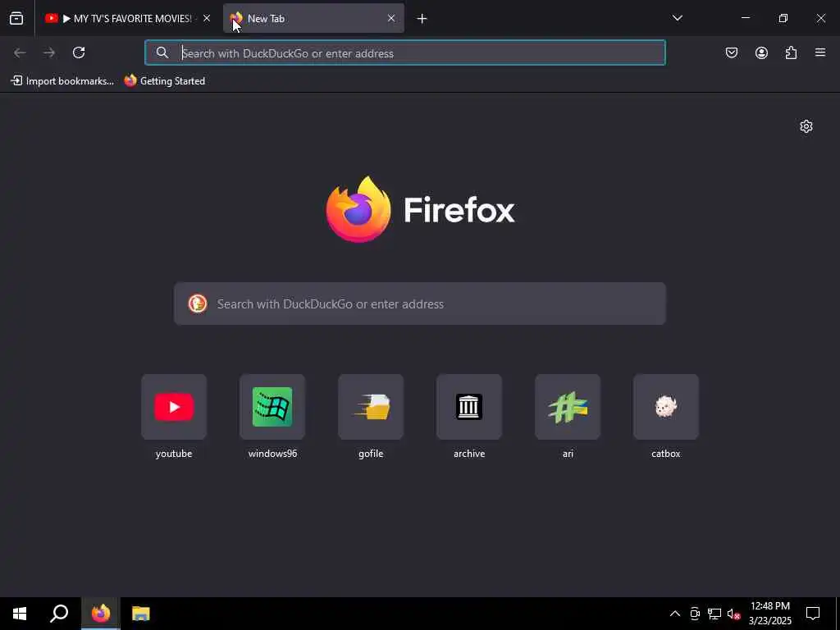The height and width of the screenshot is (630, 840).
Task: Show hidden system tray icons
Action: pos(675,614)
